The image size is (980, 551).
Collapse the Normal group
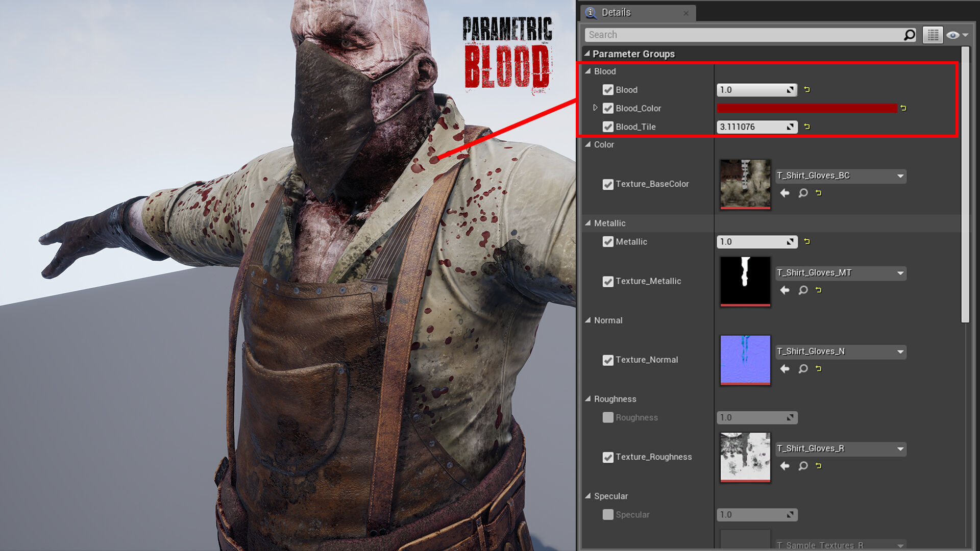click(x=588, y=320)
